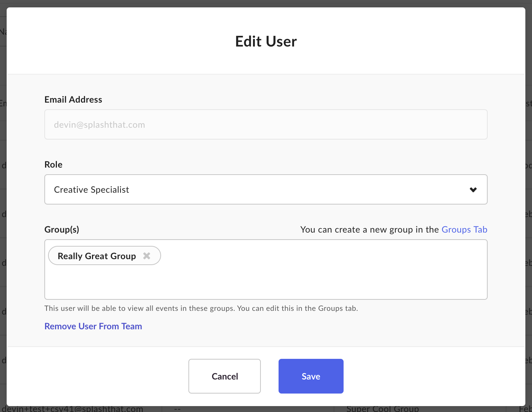Image resolution: width=532 pixels, height=412 pixels.
Task: Remove the Really Great Group tag
Action: 147,256
